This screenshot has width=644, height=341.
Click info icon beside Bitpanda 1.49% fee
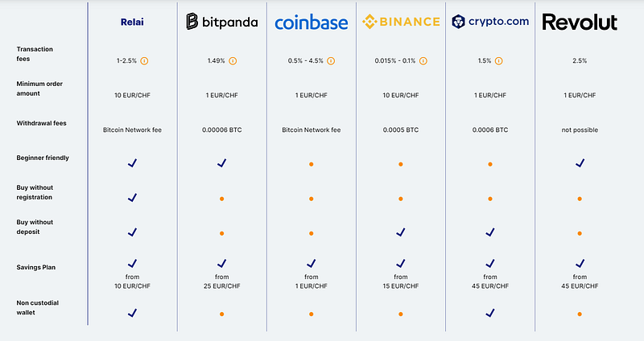[x=233, y=61]
